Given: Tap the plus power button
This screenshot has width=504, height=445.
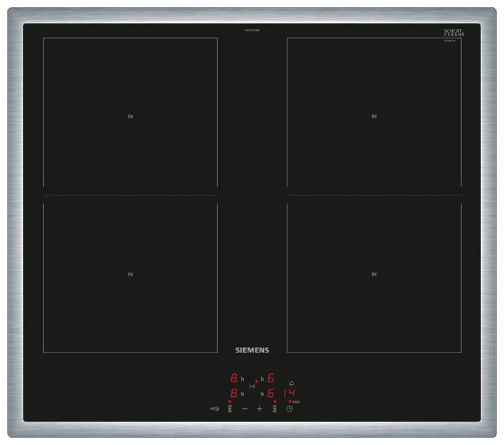Looking at the screenshot, I should tap(259, 409).
